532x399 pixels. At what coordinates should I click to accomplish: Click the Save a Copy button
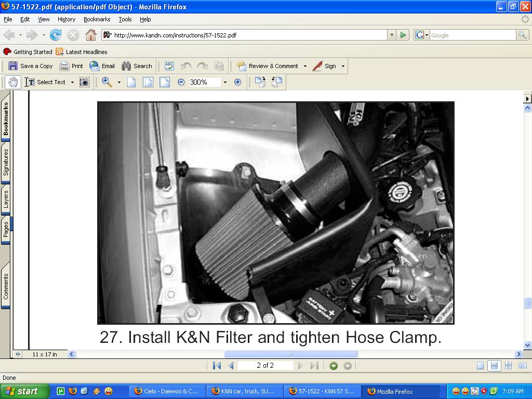(x=31, y=66)
